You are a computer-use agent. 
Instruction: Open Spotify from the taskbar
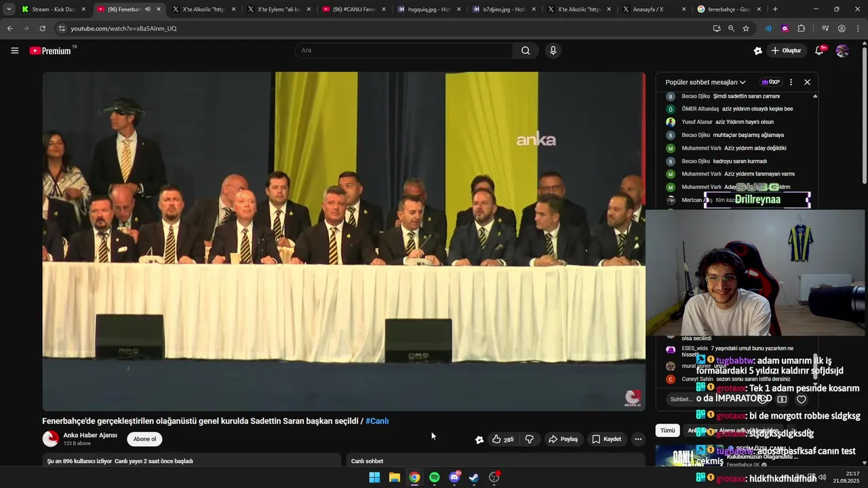434,477
